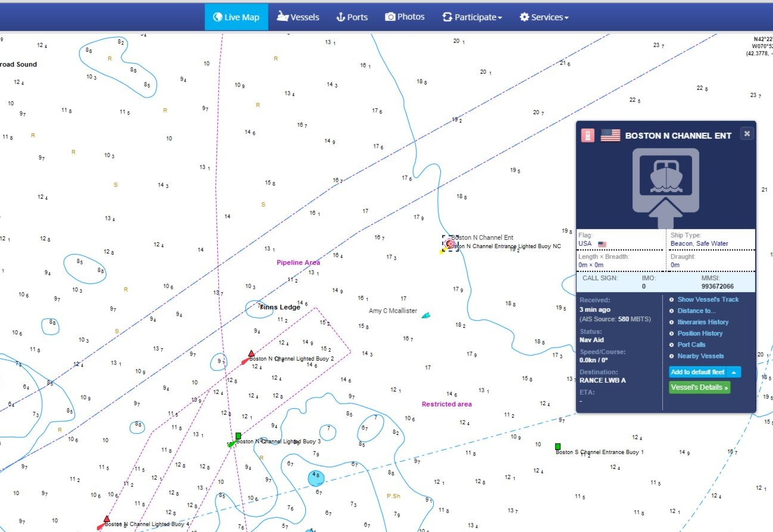
Task: Select the Boston N Channel Ent buoy marker
Action: 450,243
